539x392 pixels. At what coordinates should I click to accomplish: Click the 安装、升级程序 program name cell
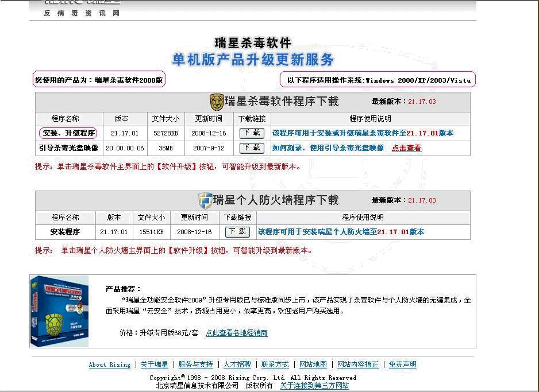pos(68,133)
